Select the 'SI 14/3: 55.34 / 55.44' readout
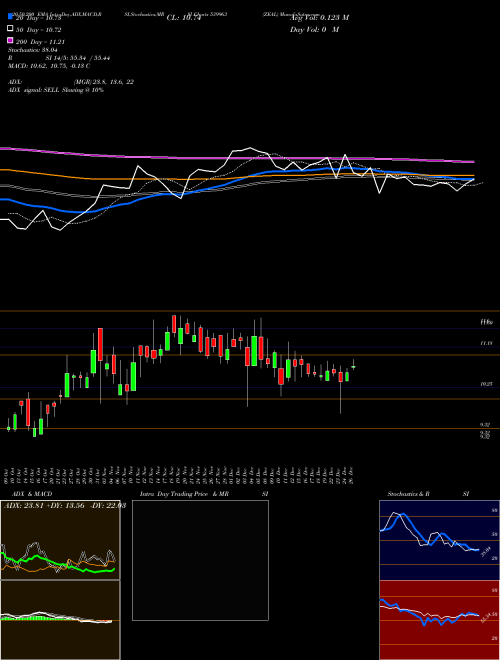Screen dimensions: 500x660 pyautogui.click(x=78, y=58)
